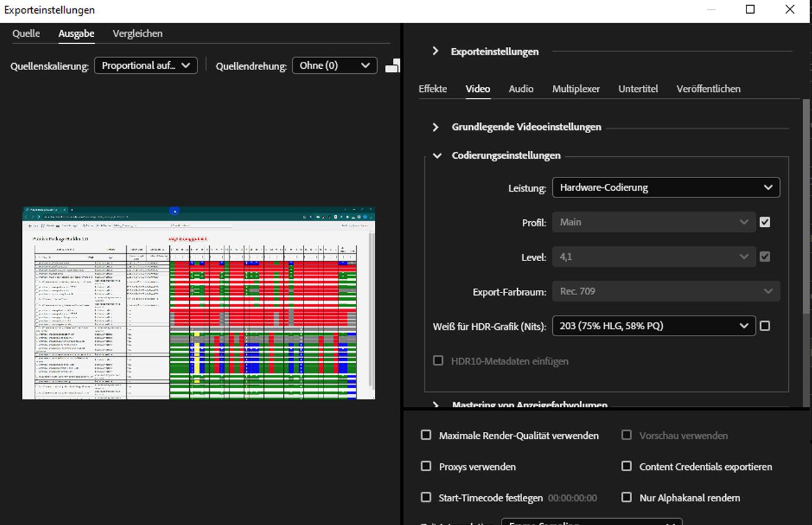Maximize the Exporteinstellungen window
The width and height of the screenshot is (812, 525).
pos(750,9)
